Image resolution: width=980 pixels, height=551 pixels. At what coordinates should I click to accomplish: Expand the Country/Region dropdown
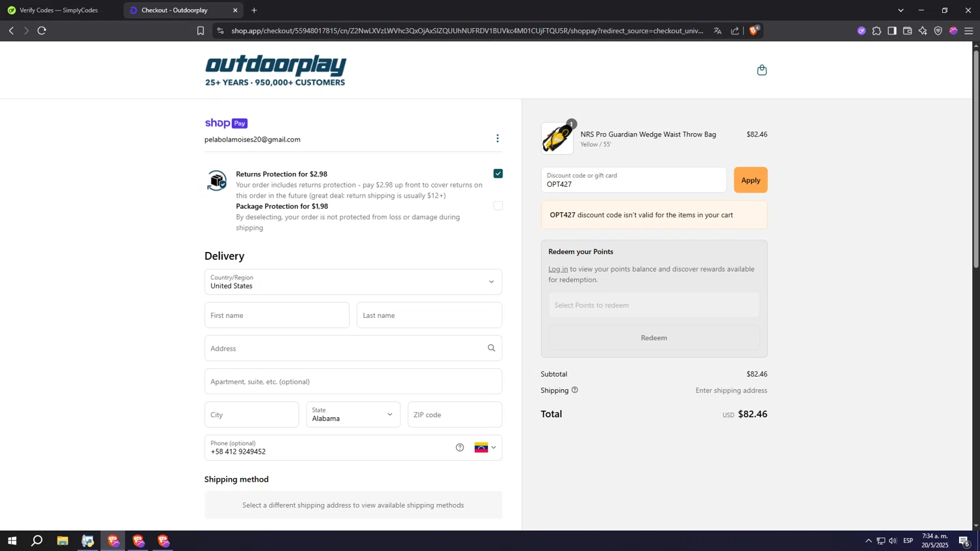pyautogui.click(x=353, y=282)
